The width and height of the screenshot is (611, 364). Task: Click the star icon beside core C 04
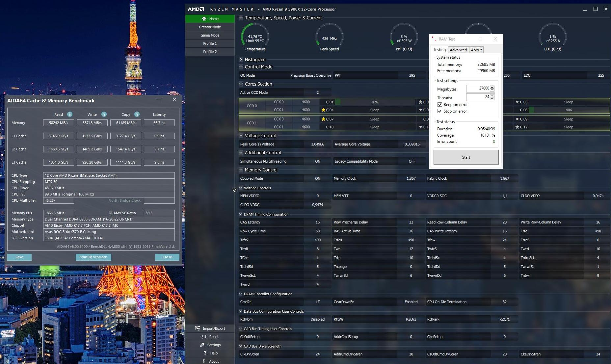(323, 110)
